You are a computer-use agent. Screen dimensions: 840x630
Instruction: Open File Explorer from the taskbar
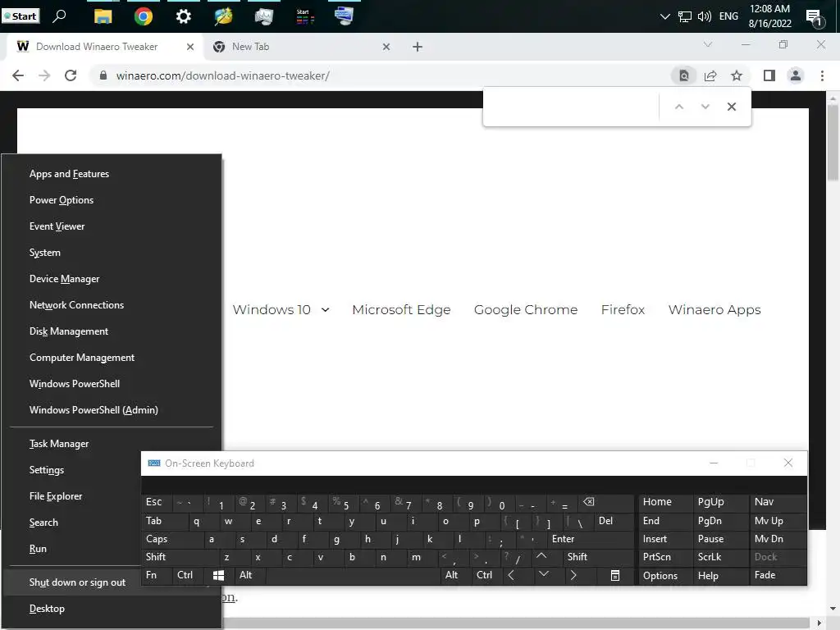(103, 16)
